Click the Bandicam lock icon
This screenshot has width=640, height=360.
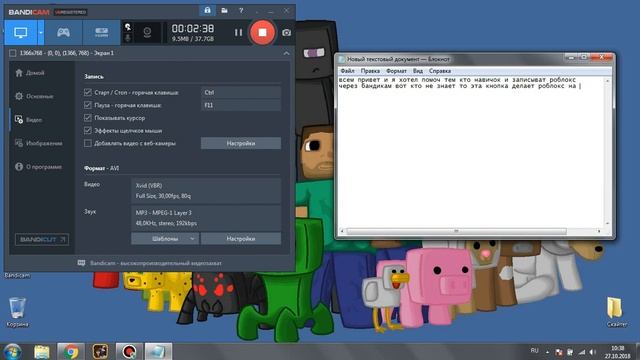[207, 10]
